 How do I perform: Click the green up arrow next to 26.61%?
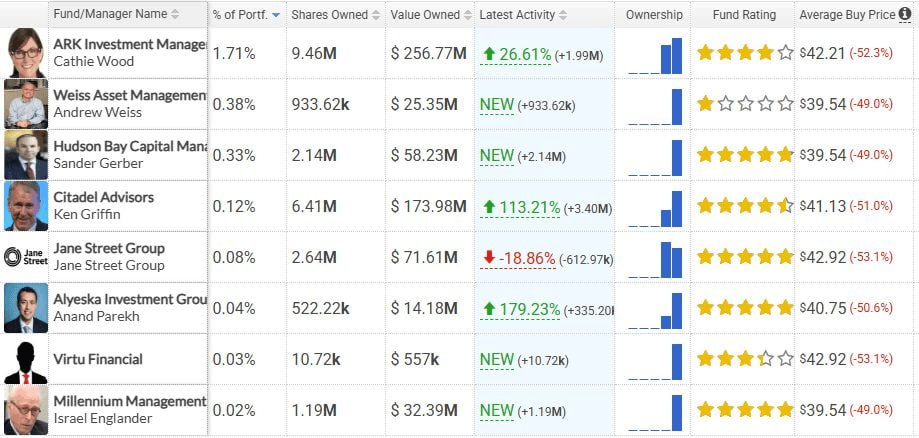[489, 53]
